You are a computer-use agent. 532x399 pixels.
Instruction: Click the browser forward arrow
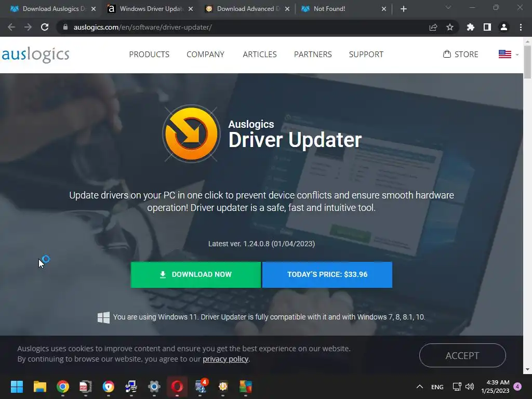(x=28, y=27)
